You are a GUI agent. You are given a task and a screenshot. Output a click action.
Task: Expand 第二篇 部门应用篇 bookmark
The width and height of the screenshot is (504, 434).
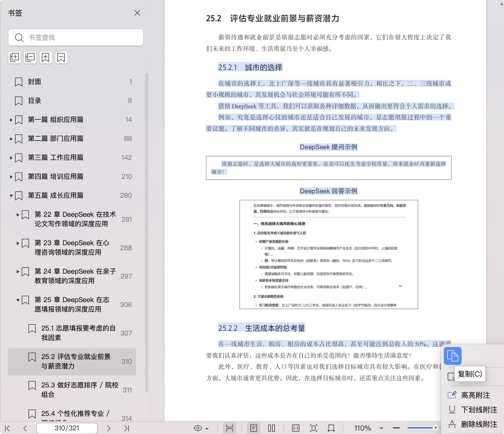point(11,139)
